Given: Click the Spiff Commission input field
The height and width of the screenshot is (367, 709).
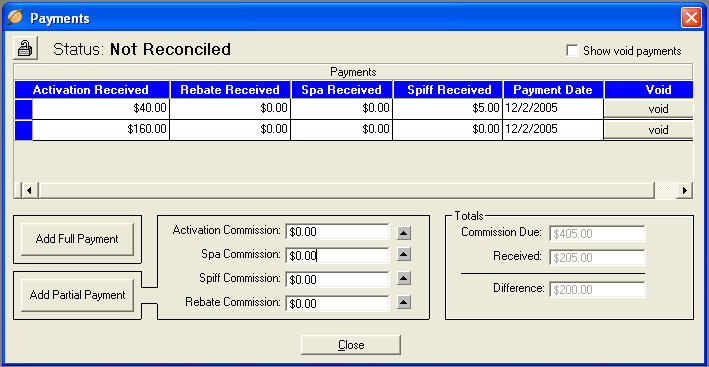Looking at the screenshot, I should [337, 279].
